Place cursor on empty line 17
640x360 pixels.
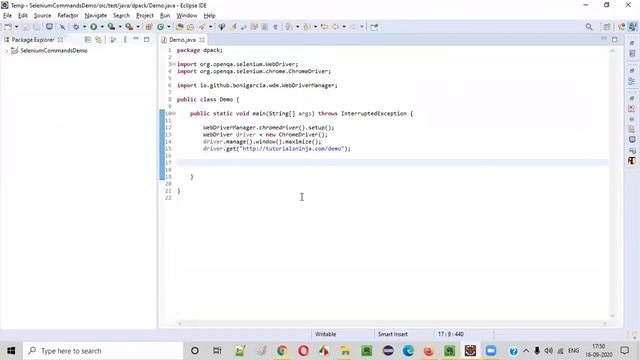[x=392, y=162]
